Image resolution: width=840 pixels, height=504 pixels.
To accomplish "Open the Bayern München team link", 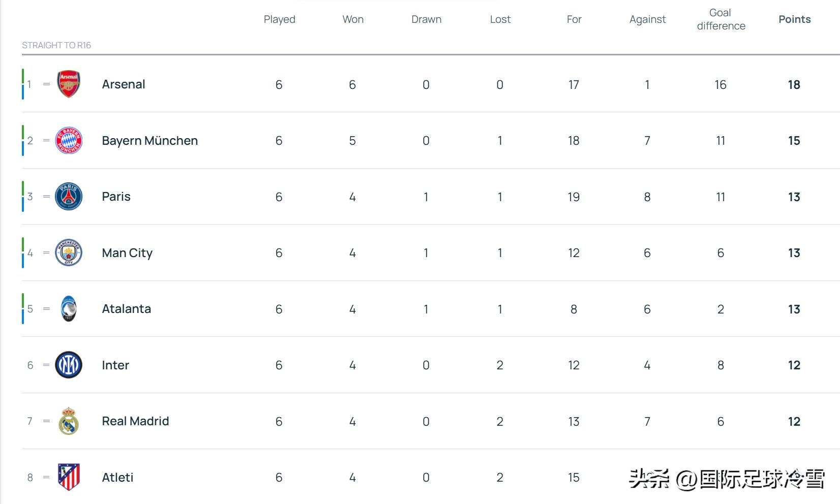I will tap(149, 141).
